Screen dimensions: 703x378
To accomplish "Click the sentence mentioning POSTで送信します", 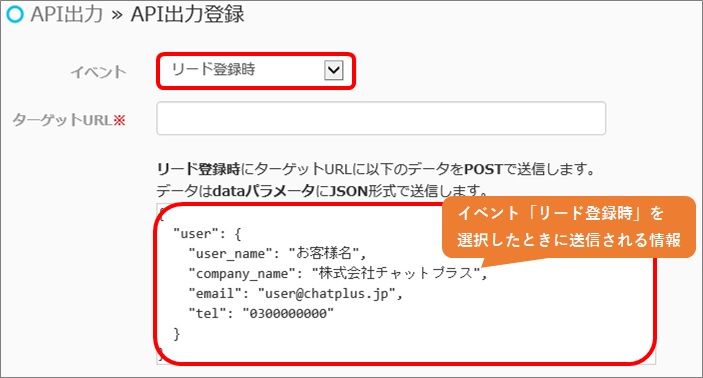I will (376, 169).
